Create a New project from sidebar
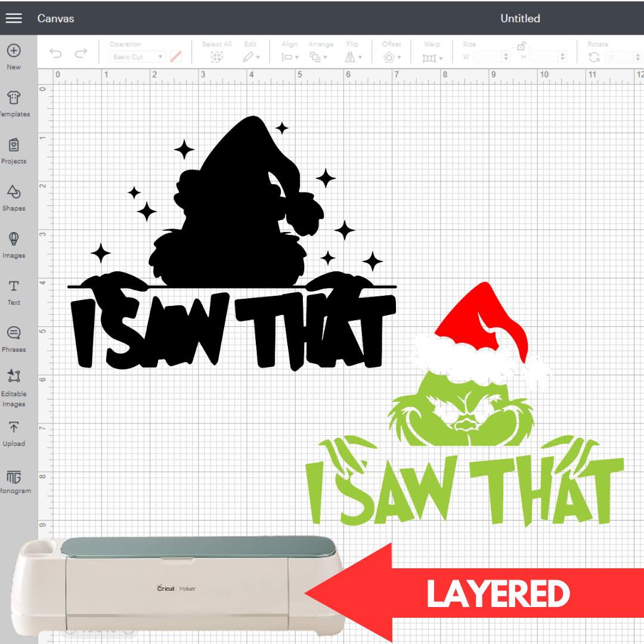Screen dimensions: 644x644 coord(14,57)
